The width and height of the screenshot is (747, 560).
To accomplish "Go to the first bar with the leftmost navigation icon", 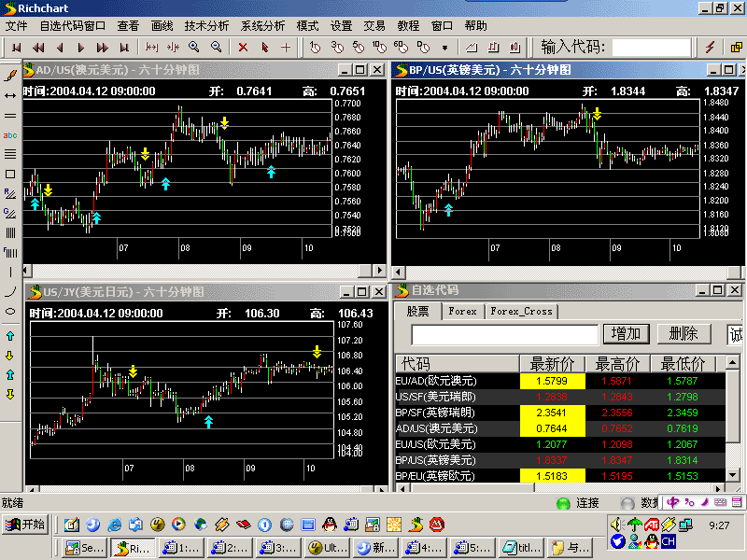I will pos(16,48).
